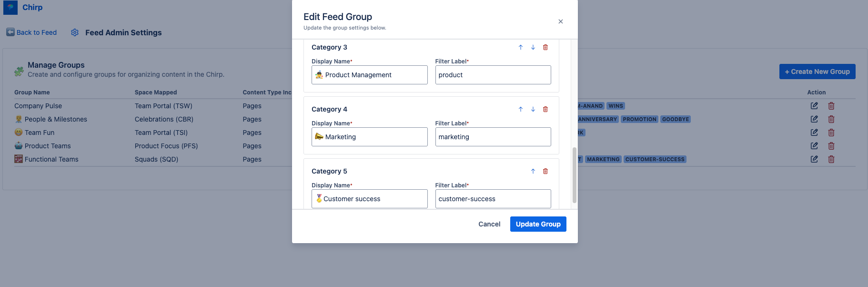Click the Manage Groups puzzle icon
This screenshot has height=287, width=868.
point(19,72)
